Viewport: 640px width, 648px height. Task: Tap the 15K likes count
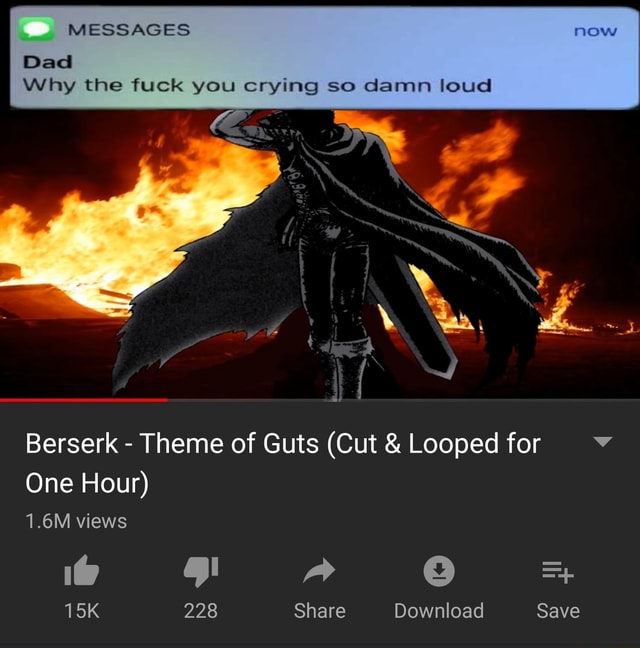point(82,610)
